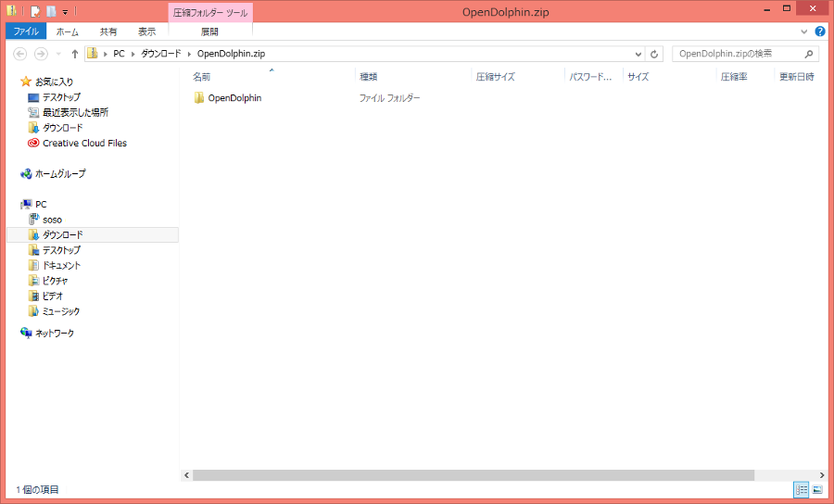Viewport: 834px width, 504px height.
Task: Switch to the 表示 ribbon tab
Action: [x=146, y=31]
